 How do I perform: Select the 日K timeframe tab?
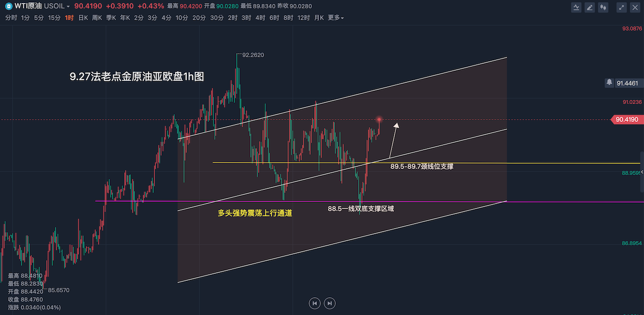pos(83,18)
